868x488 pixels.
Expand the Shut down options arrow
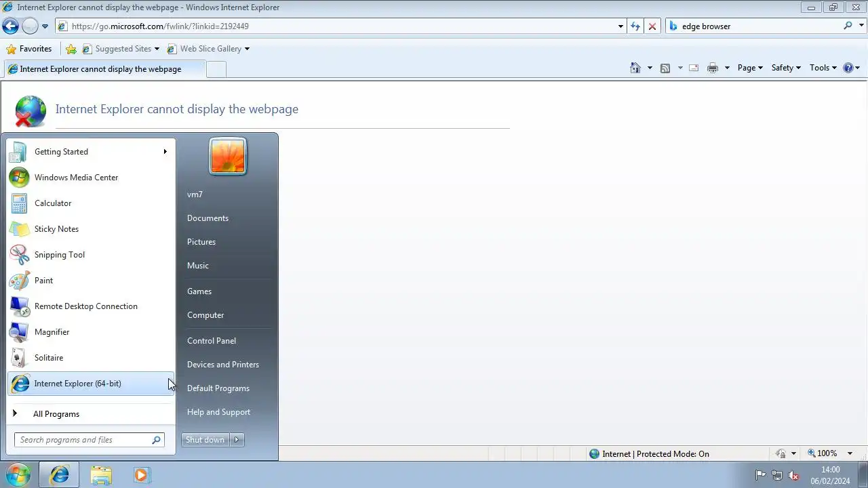237,440
